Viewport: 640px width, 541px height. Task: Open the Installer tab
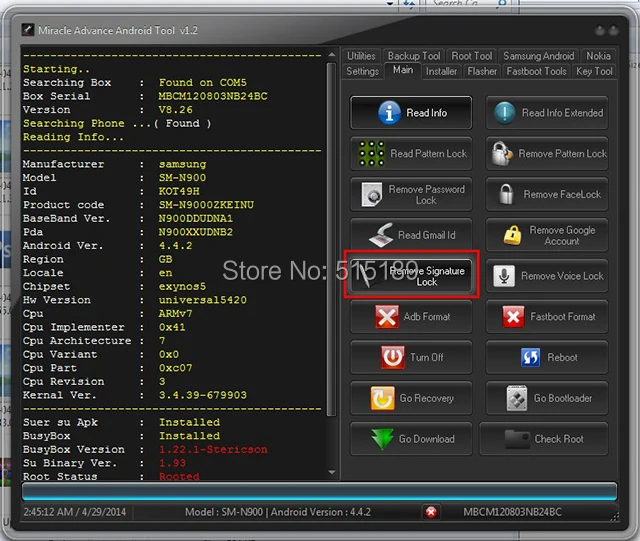point(441,71)
